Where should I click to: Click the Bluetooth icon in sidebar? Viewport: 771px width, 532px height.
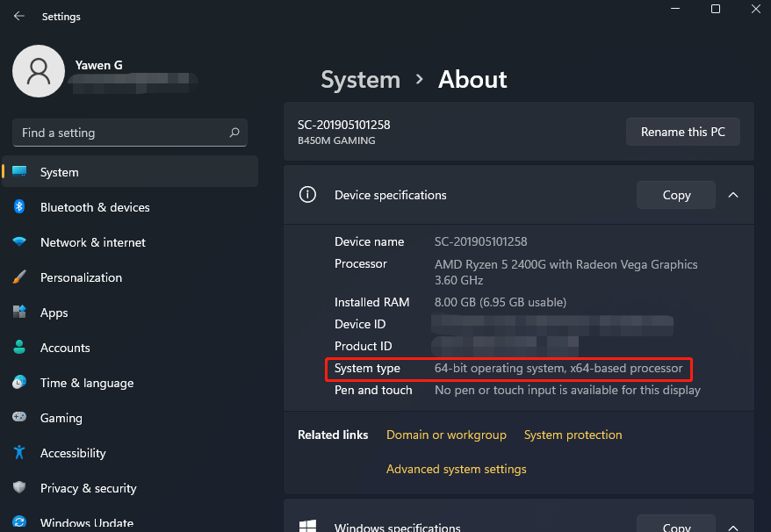tap(19, 206)
